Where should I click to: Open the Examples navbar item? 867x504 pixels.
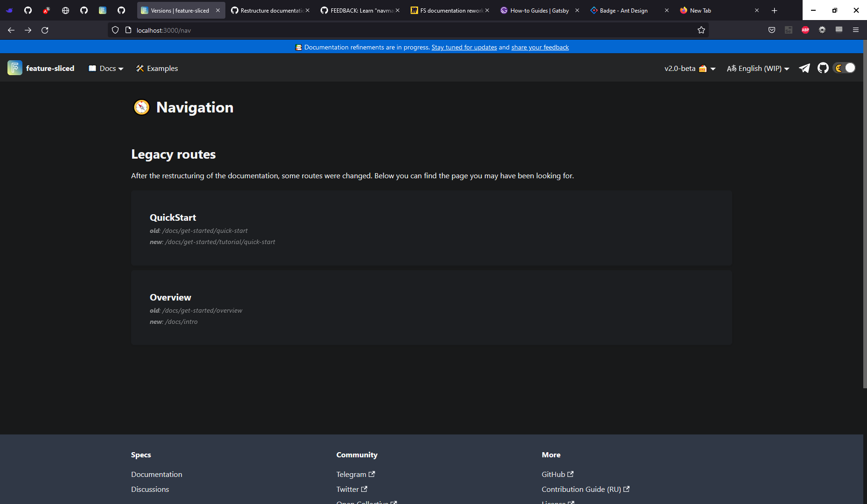coord(157,69)
